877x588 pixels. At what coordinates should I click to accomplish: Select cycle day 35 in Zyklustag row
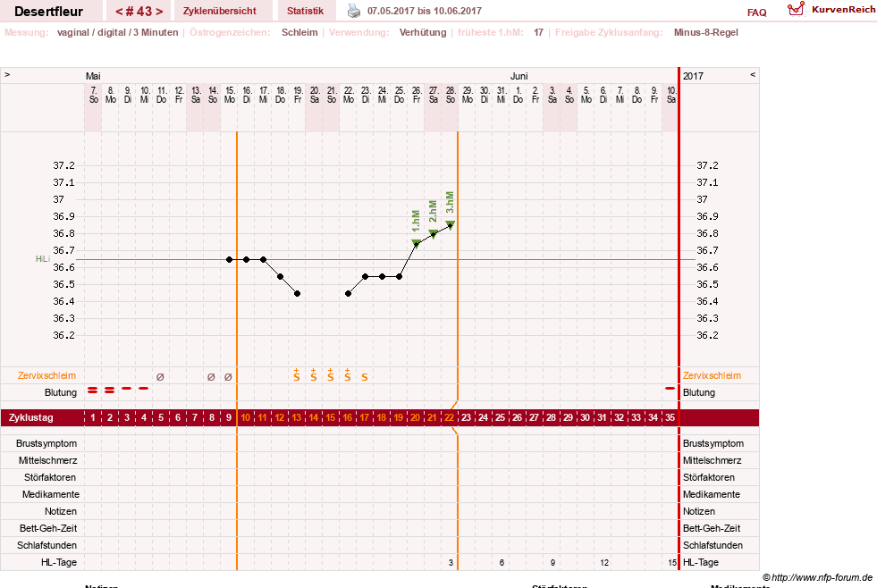coord(670,417)
